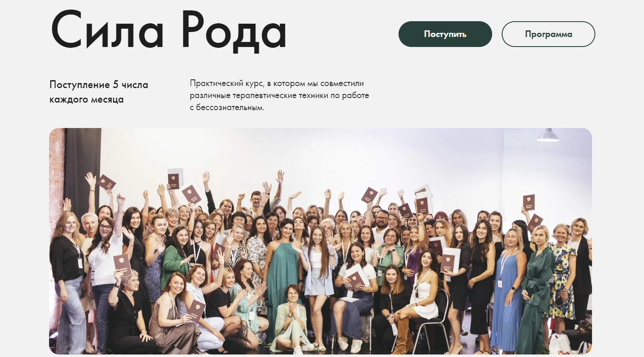This screenshot has width=644, height=357.
Task: Select the Поступление 5 числа каждого месяца text
Action: (99, 92)
